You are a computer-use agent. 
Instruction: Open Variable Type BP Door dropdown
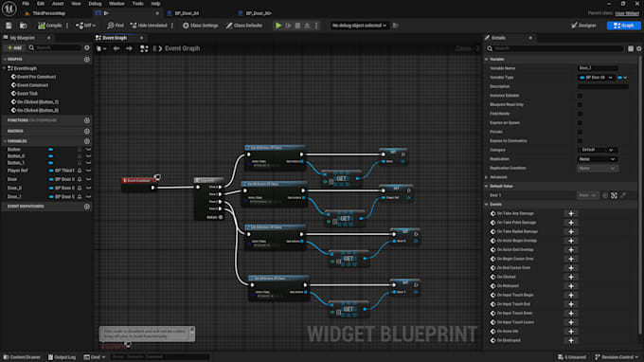(x=596, y=78)
